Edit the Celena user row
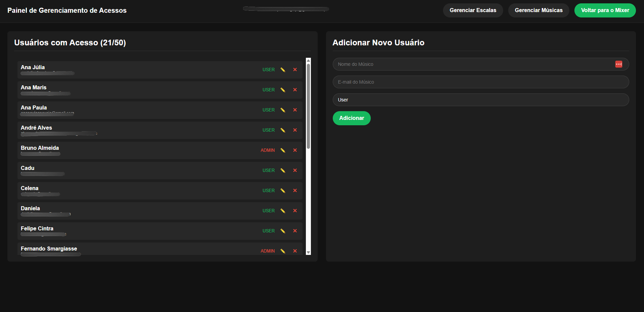 [283, 191]
